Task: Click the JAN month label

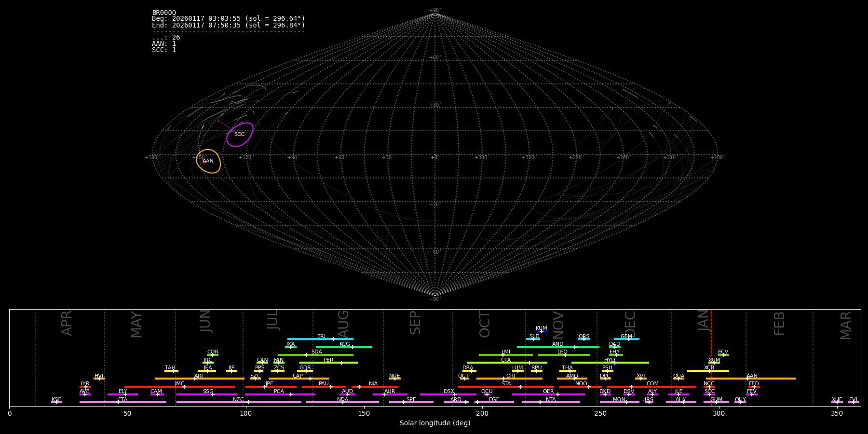Action: [x=704, y=320]
